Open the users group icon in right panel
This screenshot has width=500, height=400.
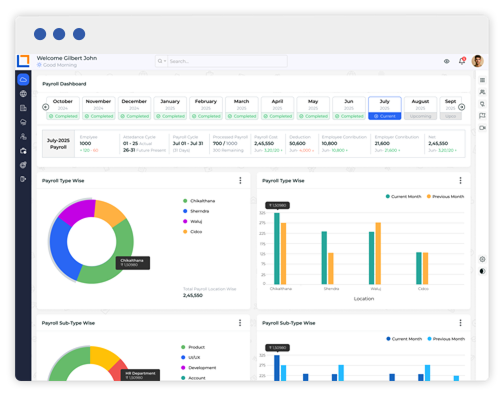click(482, 92)
